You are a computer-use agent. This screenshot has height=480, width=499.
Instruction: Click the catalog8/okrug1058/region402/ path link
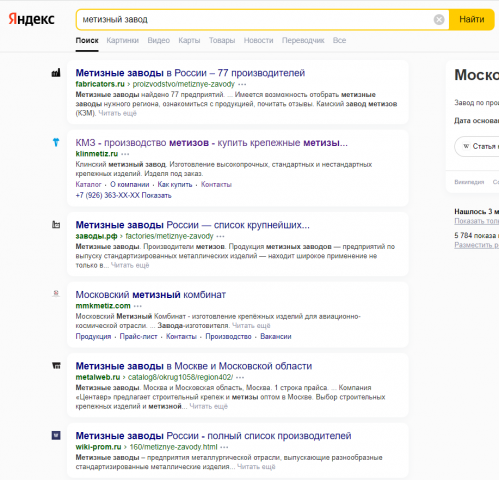(x=180, y=377)
